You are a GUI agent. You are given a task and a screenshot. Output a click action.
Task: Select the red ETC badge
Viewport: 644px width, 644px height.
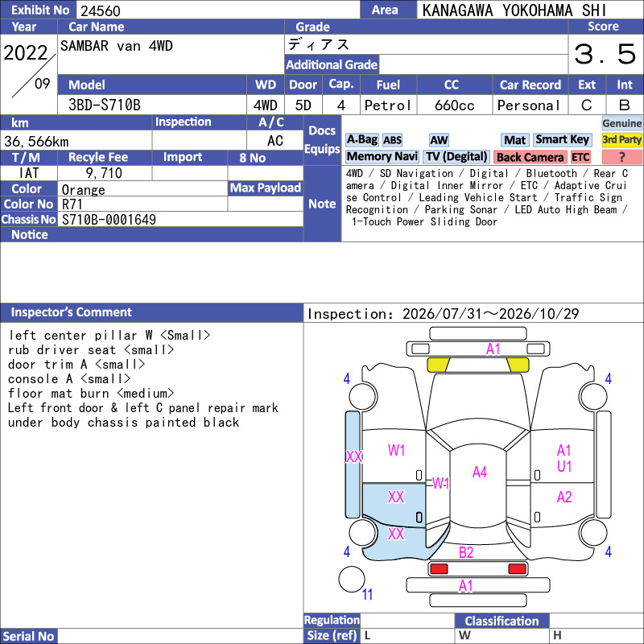point(580,157)
